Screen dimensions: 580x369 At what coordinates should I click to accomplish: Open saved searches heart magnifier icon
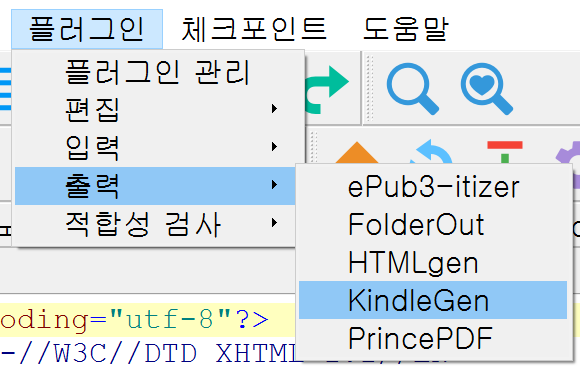point(486,89)
